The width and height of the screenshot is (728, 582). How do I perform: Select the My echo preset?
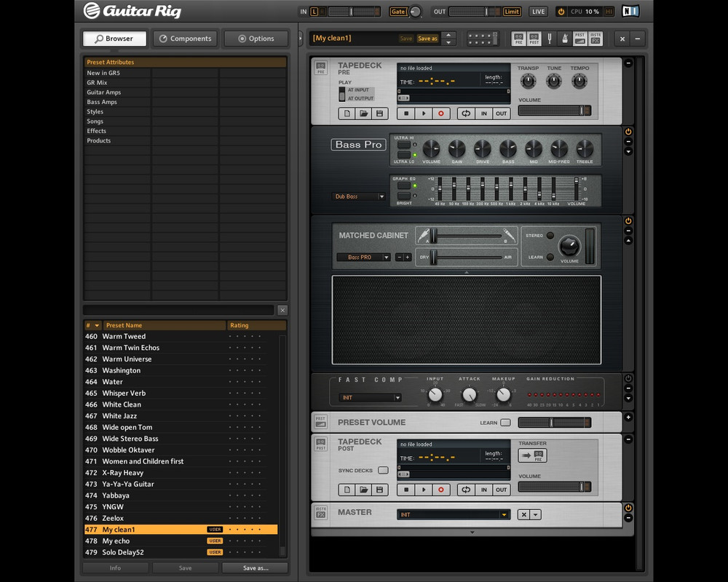tap(181, 541)
